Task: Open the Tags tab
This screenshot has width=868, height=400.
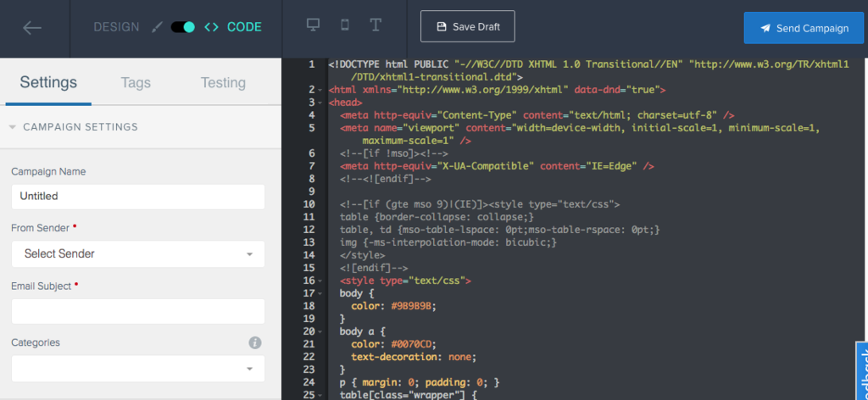Action: [x=136, y=83]
